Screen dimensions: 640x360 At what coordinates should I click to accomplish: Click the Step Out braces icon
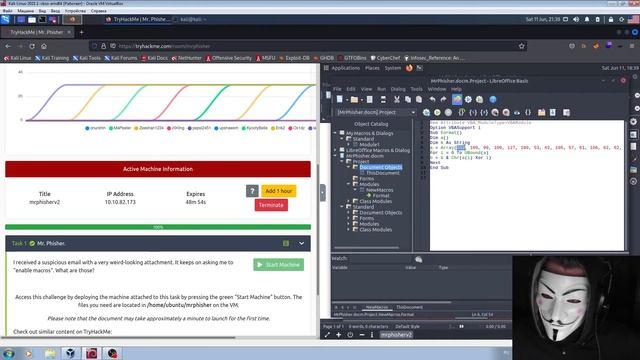coord(484,112)
